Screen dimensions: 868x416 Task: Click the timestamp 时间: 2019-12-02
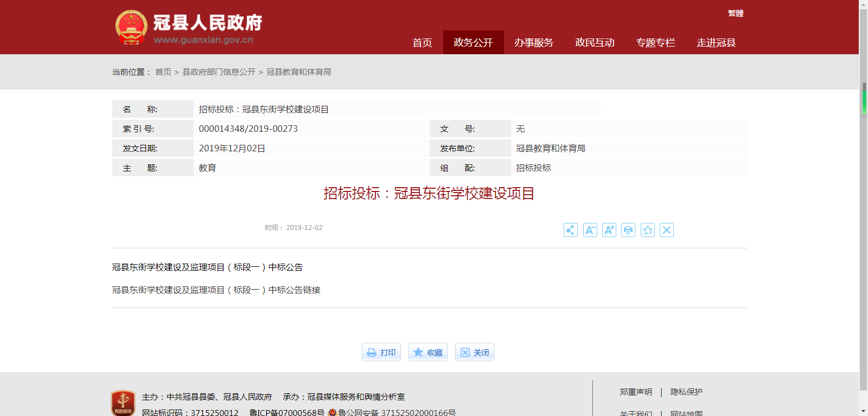(293, 228)
